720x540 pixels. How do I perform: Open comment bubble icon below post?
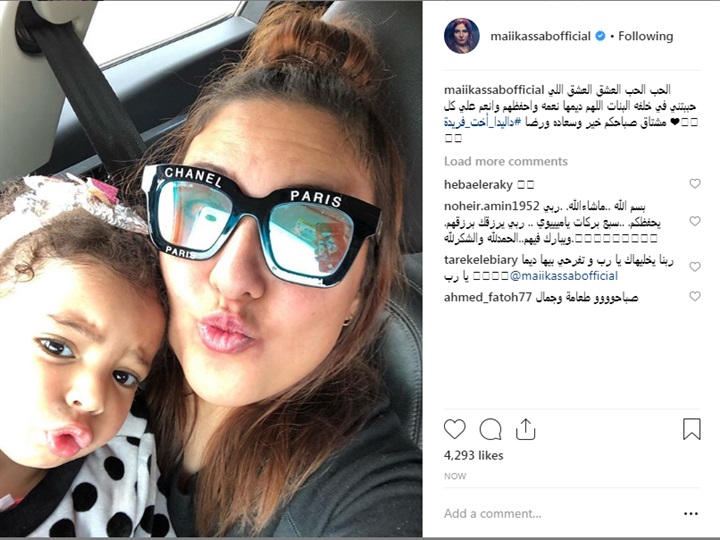tap(490, 429)
